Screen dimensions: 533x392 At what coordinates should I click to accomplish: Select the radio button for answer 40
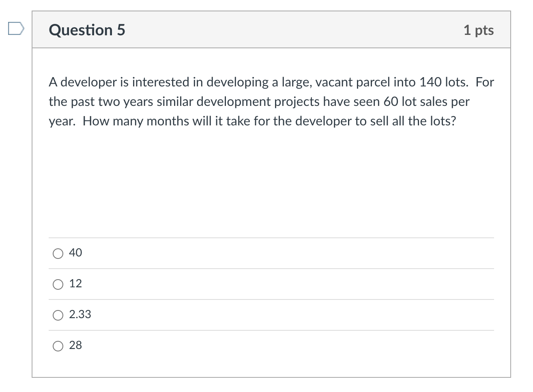point(58,254)
